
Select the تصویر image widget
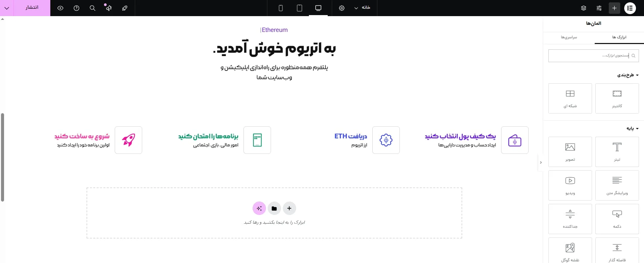pyautogui.click(x=570, y=152)
